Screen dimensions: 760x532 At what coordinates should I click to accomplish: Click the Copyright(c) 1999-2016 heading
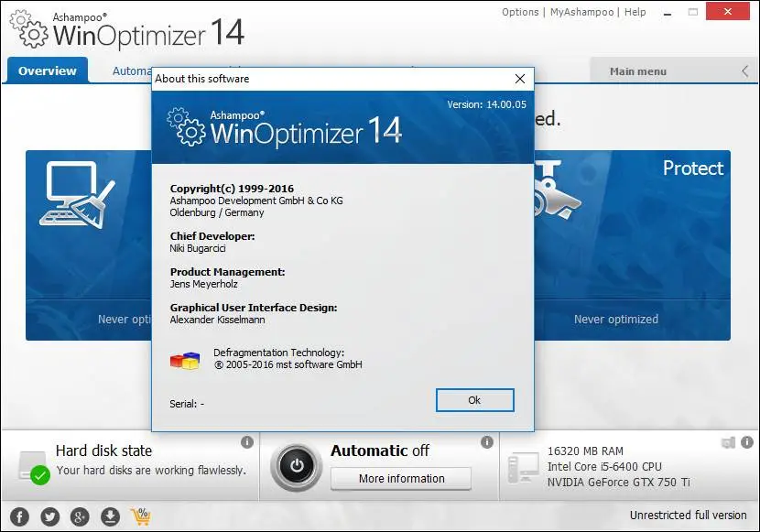(x=232, y=189)
